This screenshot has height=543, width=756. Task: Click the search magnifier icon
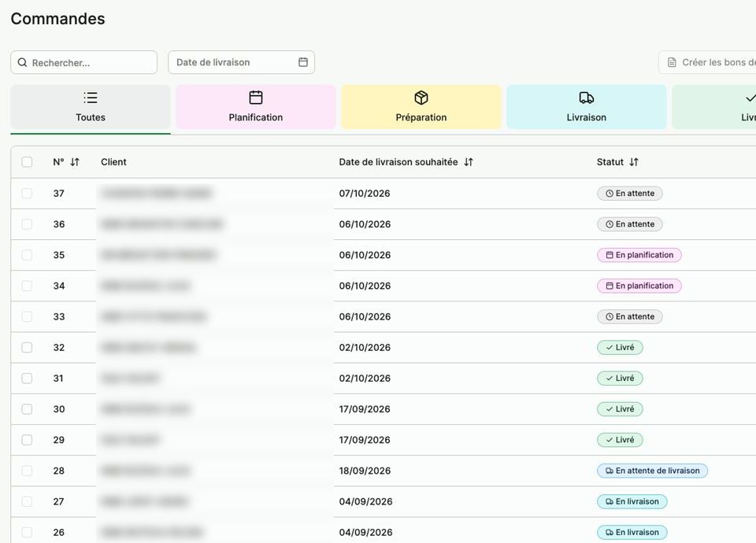point(22,63)
